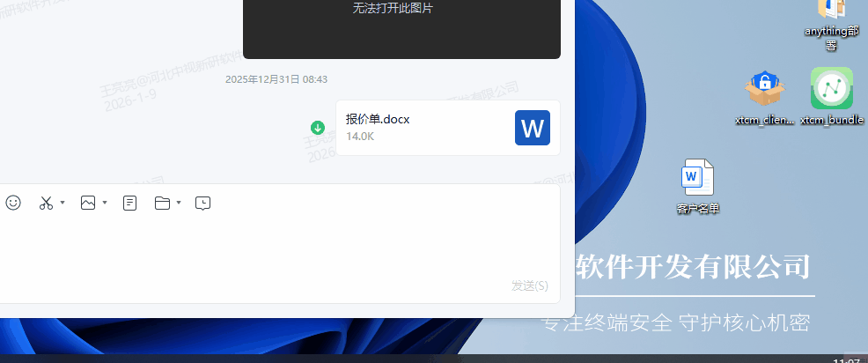Expand the folder icon dropdown arrow
868x363 pixels.
[x=178, y=203]
